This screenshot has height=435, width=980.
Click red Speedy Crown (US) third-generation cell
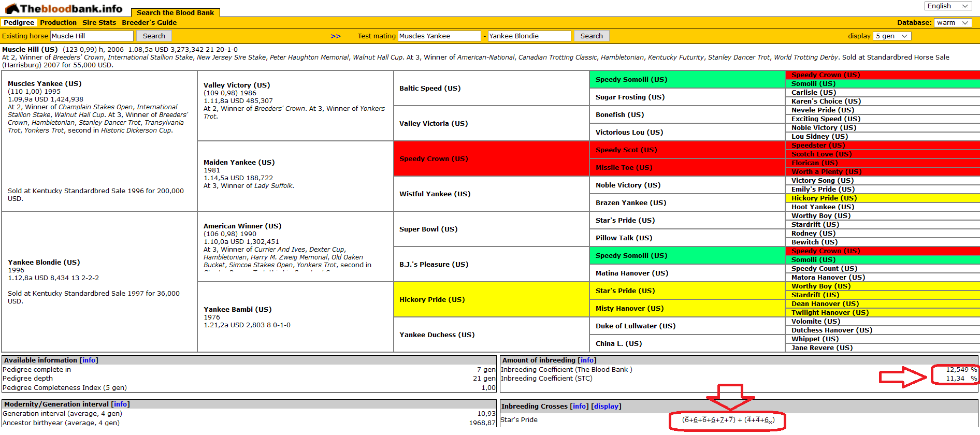pos(492,158)
